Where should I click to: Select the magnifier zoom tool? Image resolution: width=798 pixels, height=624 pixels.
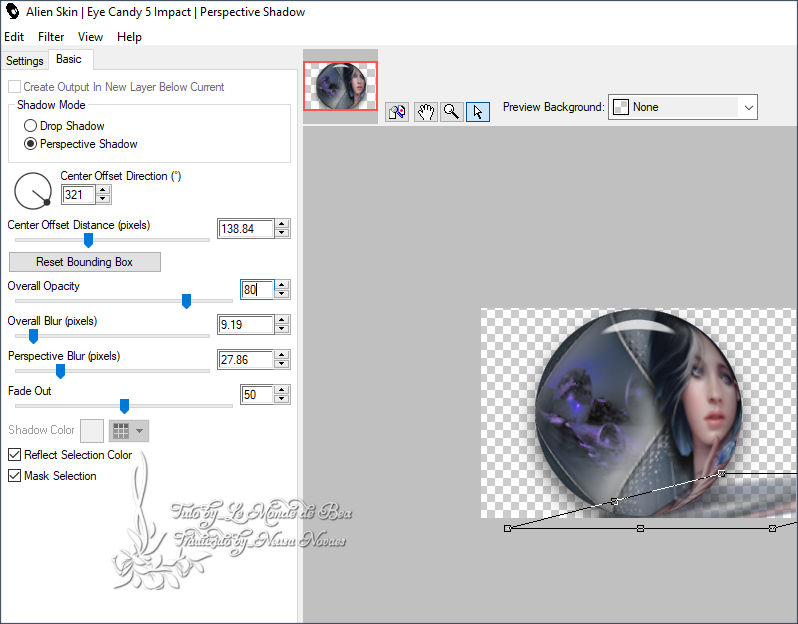click(x=451, y=111)
